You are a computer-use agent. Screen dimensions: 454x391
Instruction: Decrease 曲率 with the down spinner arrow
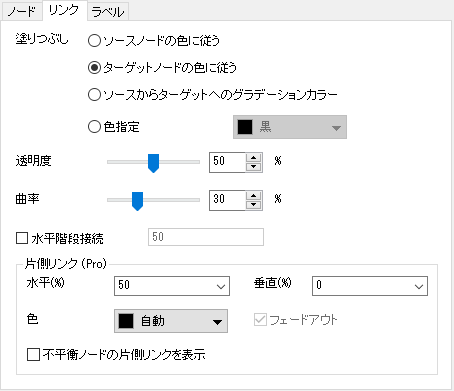pyautogui.click(x=254, y=205)
